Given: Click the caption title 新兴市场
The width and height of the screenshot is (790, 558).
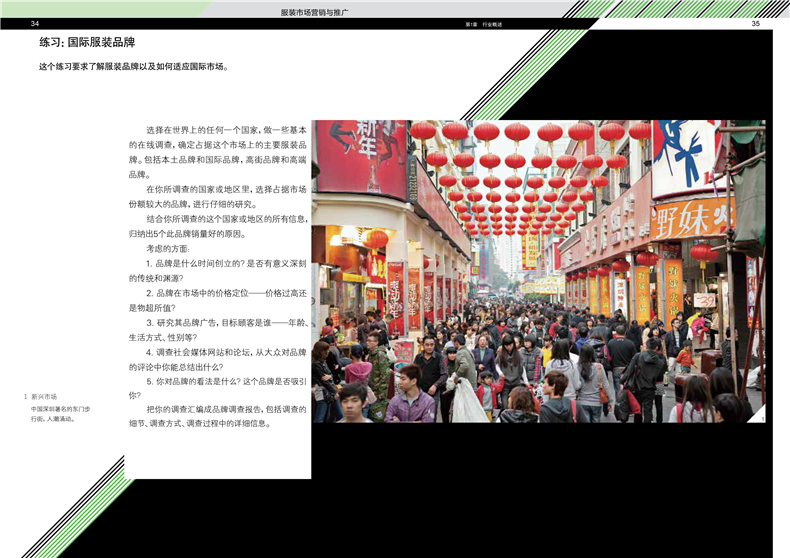Looking at the screenshot, I should point(44,397).
